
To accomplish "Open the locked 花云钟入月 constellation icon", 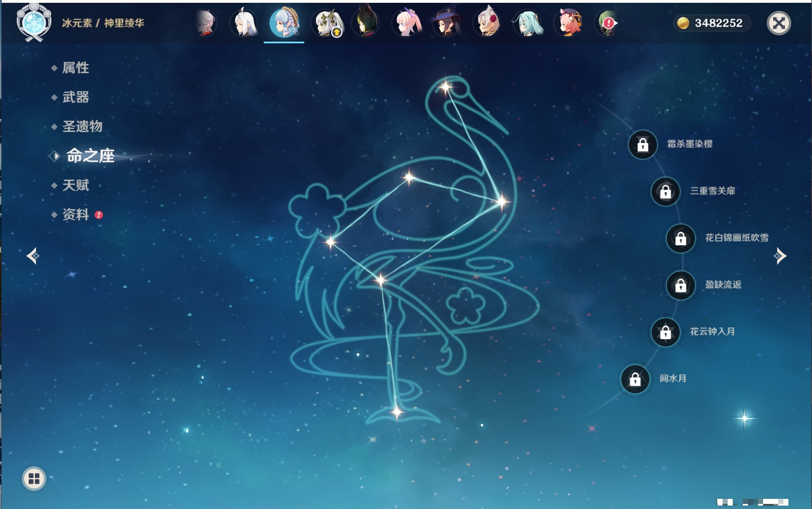I will point(666,332).
